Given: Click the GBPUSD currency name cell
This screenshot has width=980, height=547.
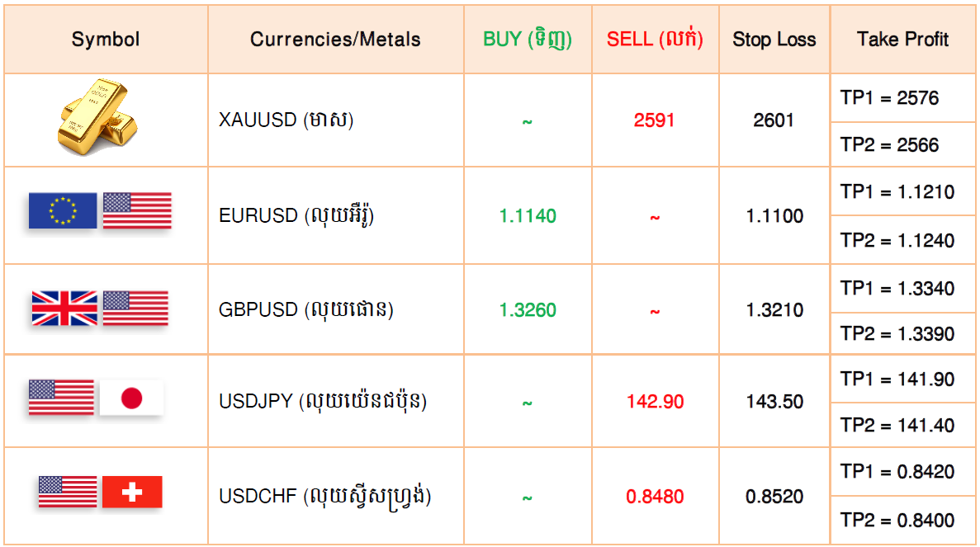Looking at the screenshot, I should pyautogui.click(x=336, y=309).
